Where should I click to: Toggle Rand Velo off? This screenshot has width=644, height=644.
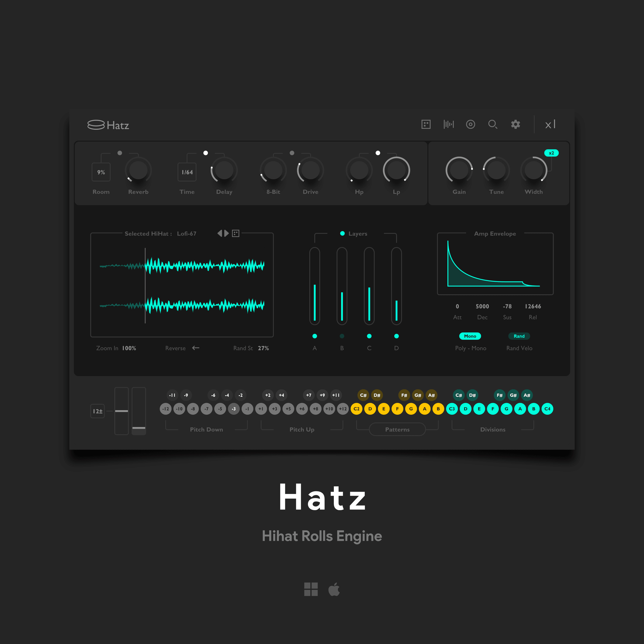click(519, 336)
